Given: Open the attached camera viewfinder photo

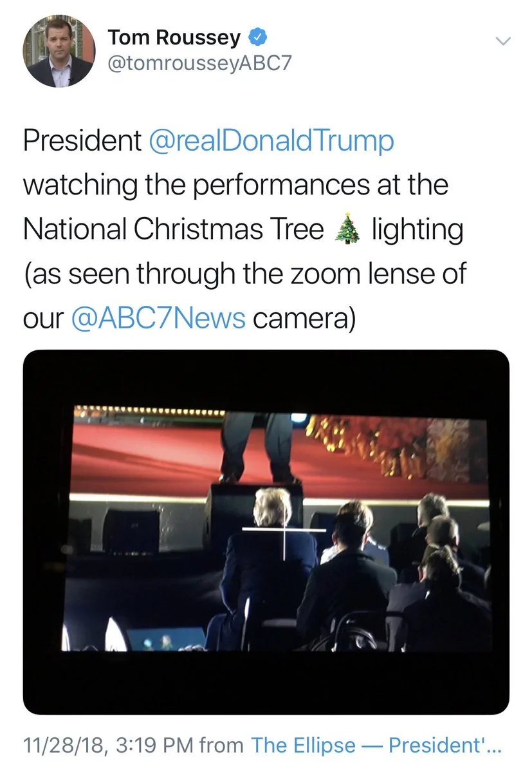Looking at the screenshot, I should coord(266,532).
